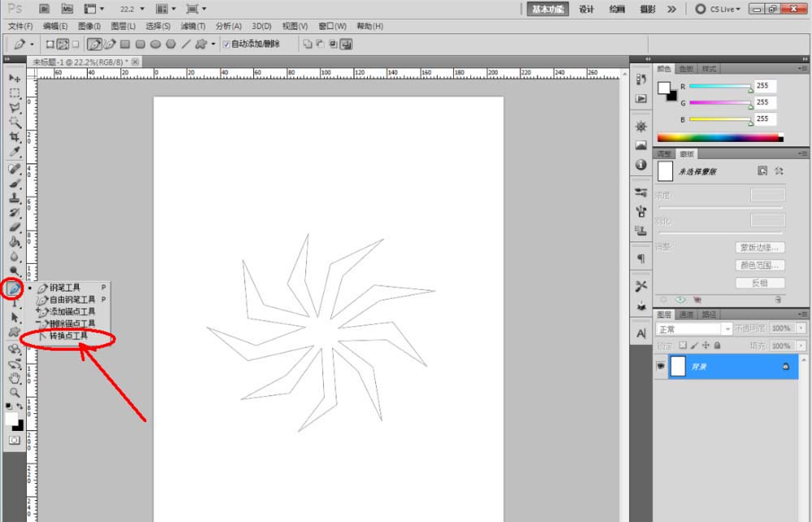Open the Mini Bridge (Mb) icon

pyautogui.click(x=67, y=9)
